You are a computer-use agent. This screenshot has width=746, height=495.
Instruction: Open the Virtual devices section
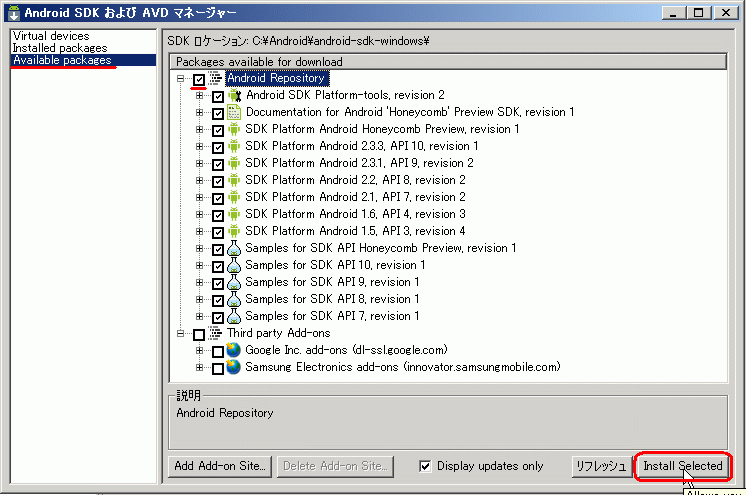(x=51, y=36)
